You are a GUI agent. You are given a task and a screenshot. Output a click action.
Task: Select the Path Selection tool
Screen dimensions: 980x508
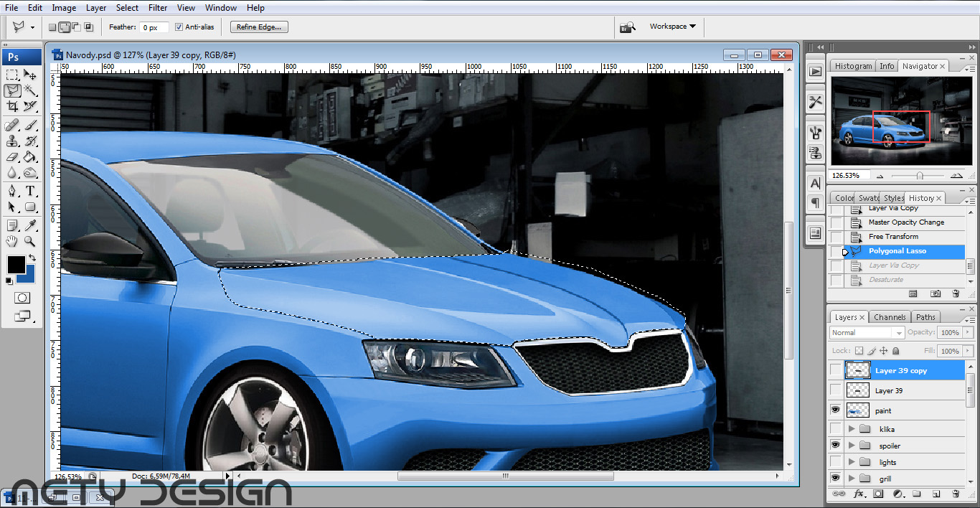(x=12, y=207)
